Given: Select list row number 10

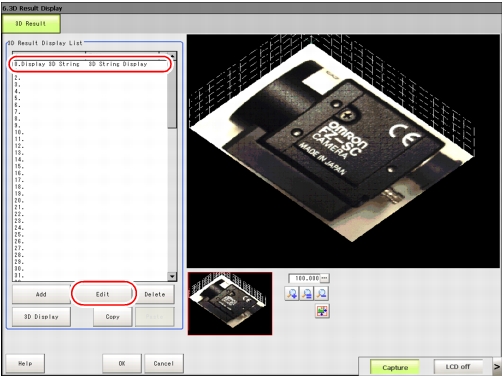Looking at the screenshot, I should (90, 132).
